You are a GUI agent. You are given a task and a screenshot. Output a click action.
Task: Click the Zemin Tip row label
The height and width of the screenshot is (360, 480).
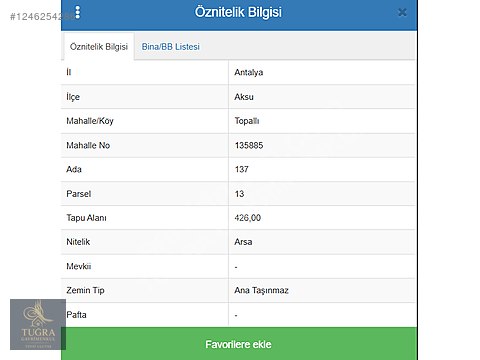85,290
